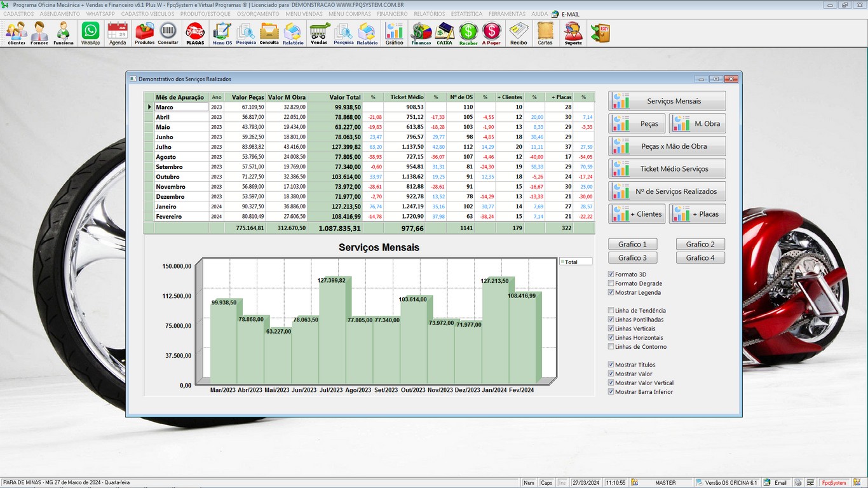
Task: Open the Agenda calendar icon
Action: [118, 33]
